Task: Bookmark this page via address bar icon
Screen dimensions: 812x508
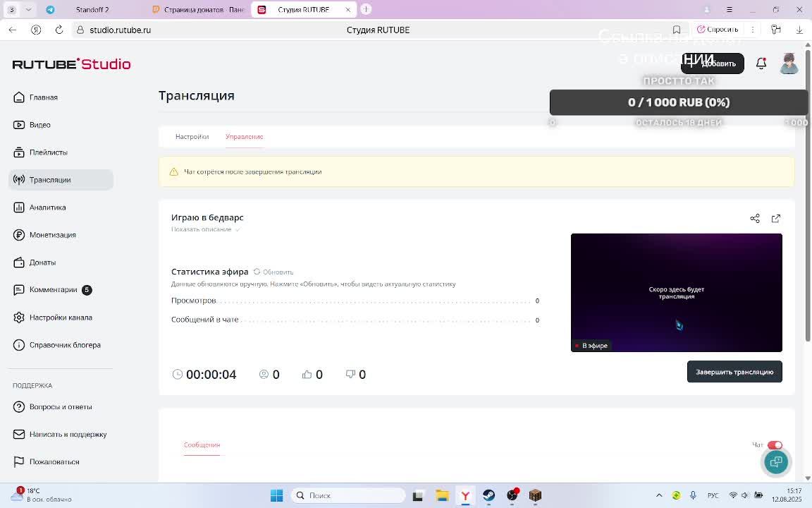Action: point(677,30)
